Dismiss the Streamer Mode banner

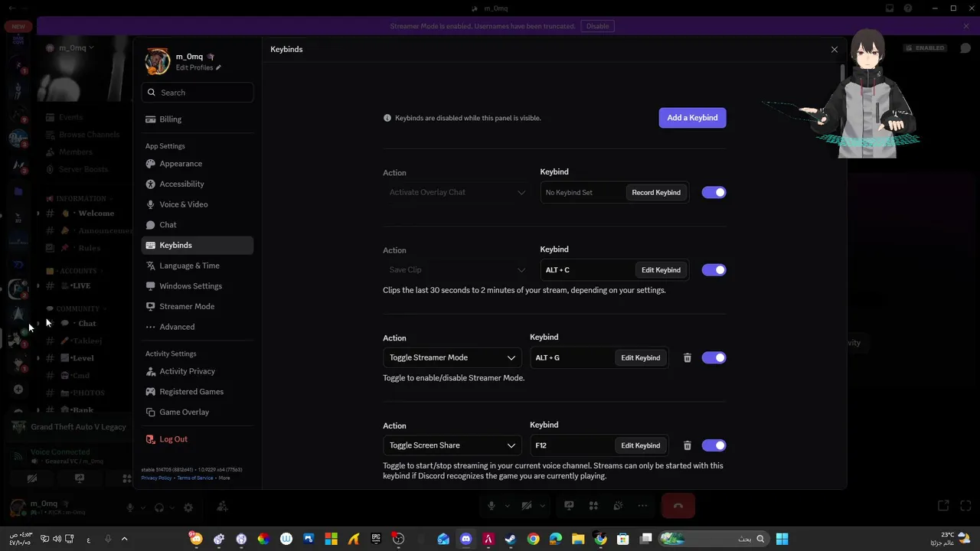[966, 26]
